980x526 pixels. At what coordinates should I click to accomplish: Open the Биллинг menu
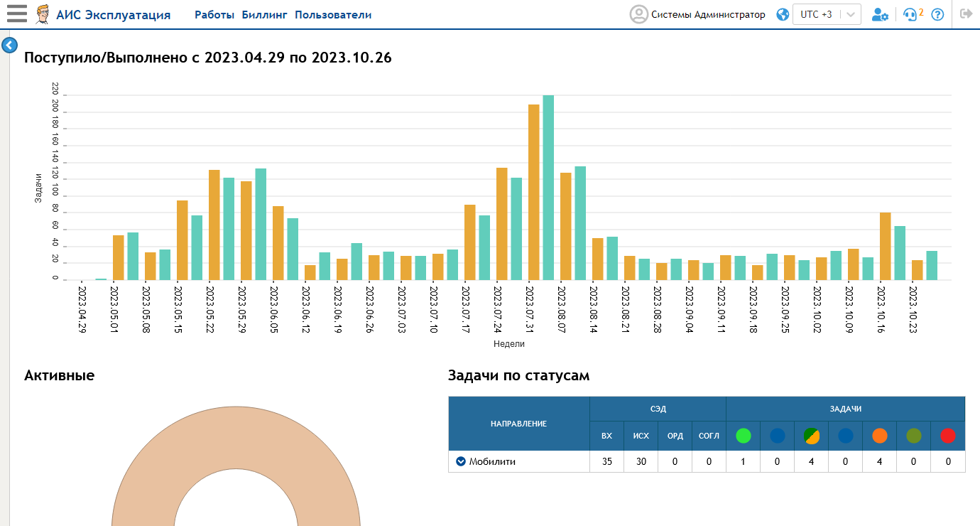pyautogui.click(x=264, y=14)
